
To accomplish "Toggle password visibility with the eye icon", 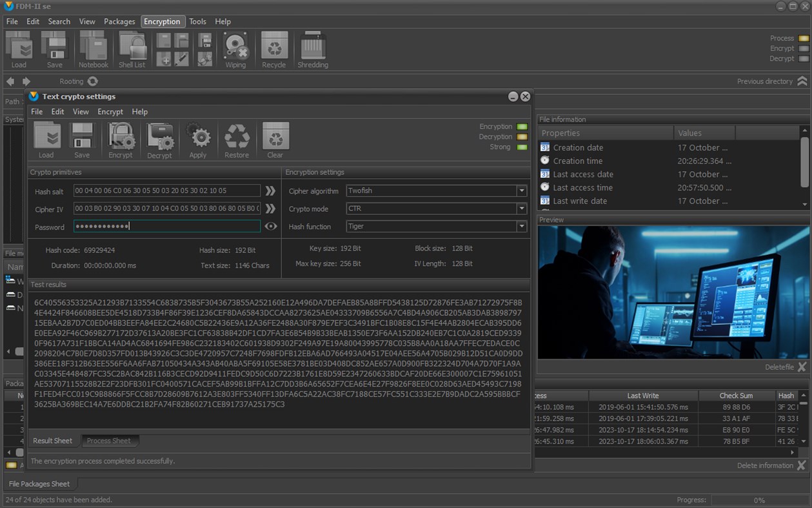I will click(x=271, y=227).
